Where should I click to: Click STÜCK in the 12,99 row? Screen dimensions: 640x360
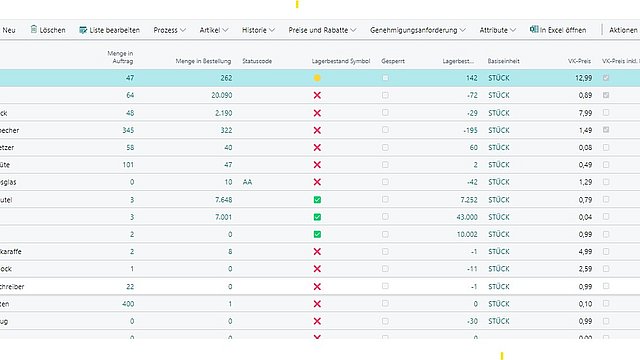499,78
